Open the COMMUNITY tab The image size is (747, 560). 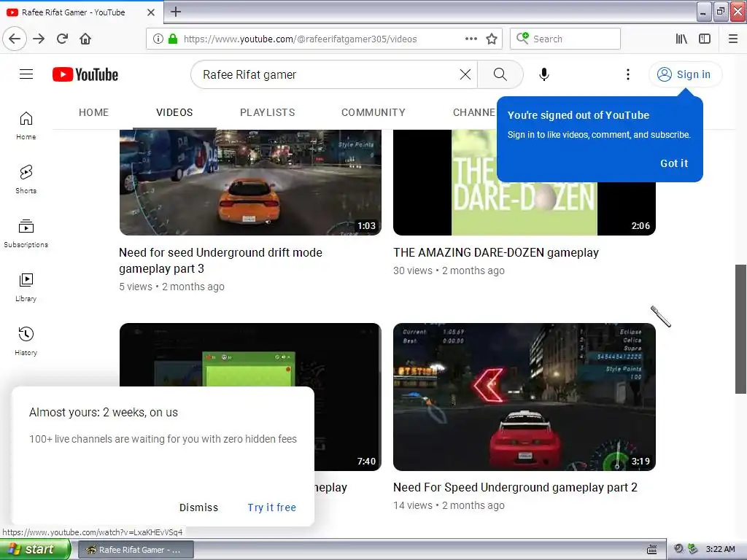tap(373, 112)
